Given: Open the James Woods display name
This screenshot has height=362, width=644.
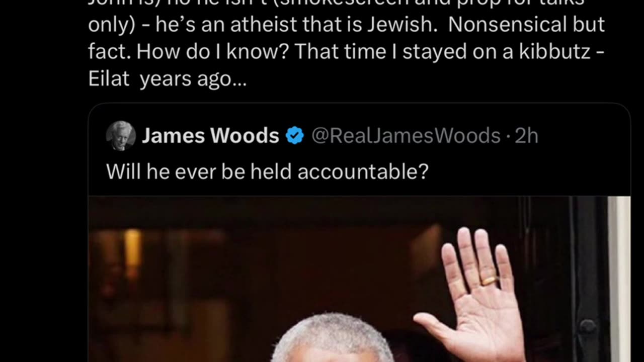Looking at the screenshot, I should pyautogui.click(x=210, y=136).
